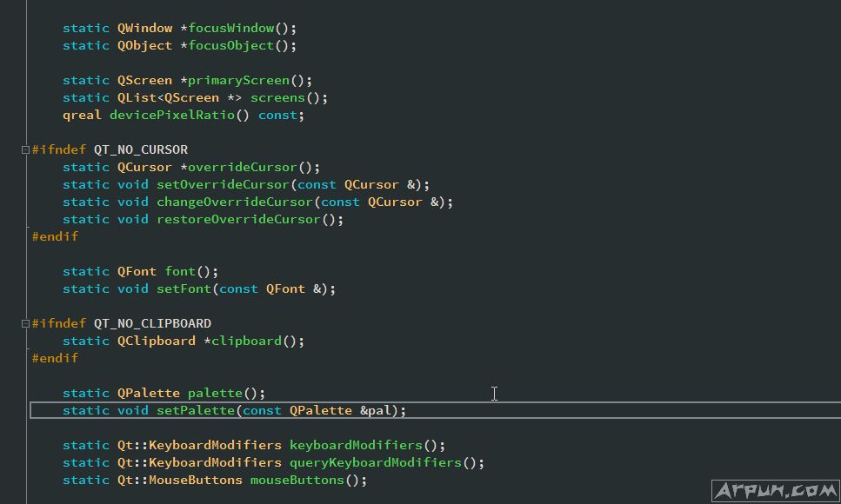Image resolution: width=841 pixels, height=504 pixels.
Task: Click the clipboard function name
Action: [x=247, y=341]
